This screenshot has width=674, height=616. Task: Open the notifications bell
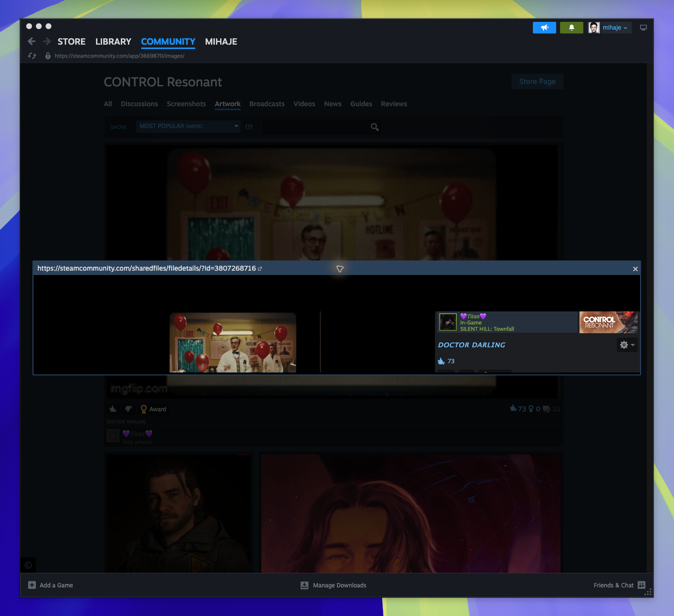click(572, 28)
